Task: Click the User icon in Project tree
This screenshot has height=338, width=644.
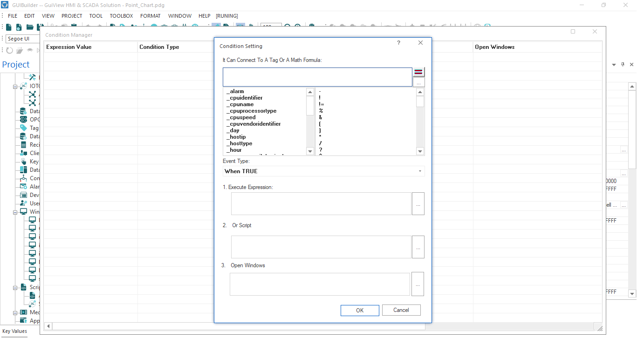Action: coord(23,203)
